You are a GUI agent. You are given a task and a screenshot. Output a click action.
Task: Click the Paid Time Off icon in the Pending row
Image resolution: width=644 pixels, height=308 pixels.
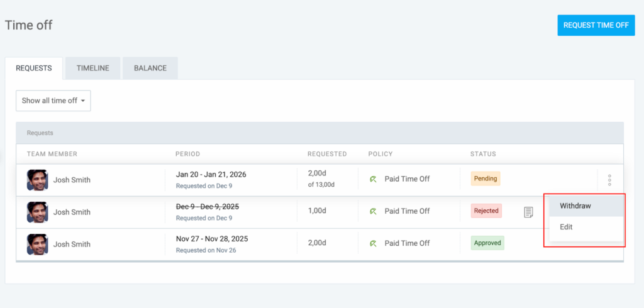pyautogui.click(x=374, y=179)
